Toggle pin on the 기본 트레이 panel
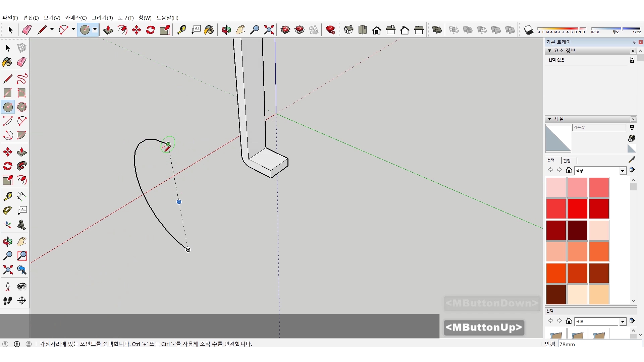644x362 pixels. coord(634,42)
